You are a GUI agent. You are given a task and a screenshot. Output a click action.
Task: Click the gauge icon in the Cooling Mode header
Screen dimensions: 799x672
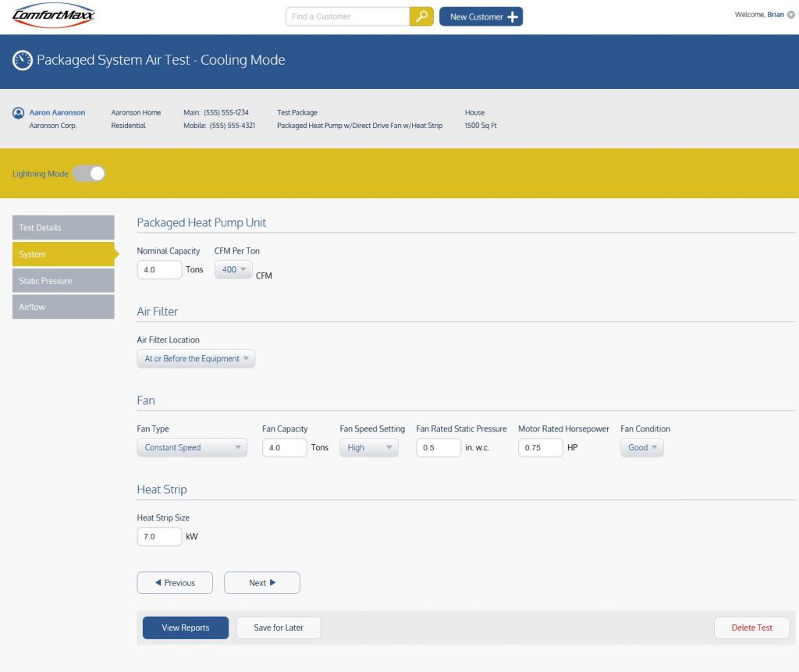tap(23, 59)
